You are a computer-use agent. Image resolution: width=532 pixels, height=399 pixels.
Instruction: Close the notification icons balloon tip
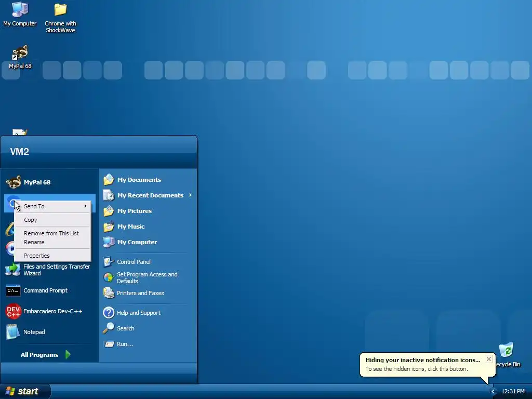488,359
